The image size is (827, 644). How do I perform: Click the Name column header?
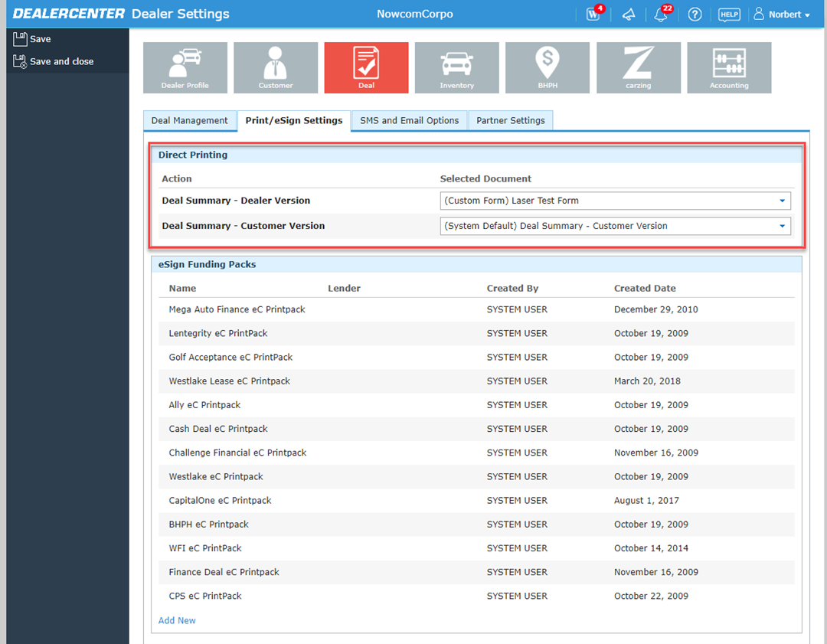[182, 289]
